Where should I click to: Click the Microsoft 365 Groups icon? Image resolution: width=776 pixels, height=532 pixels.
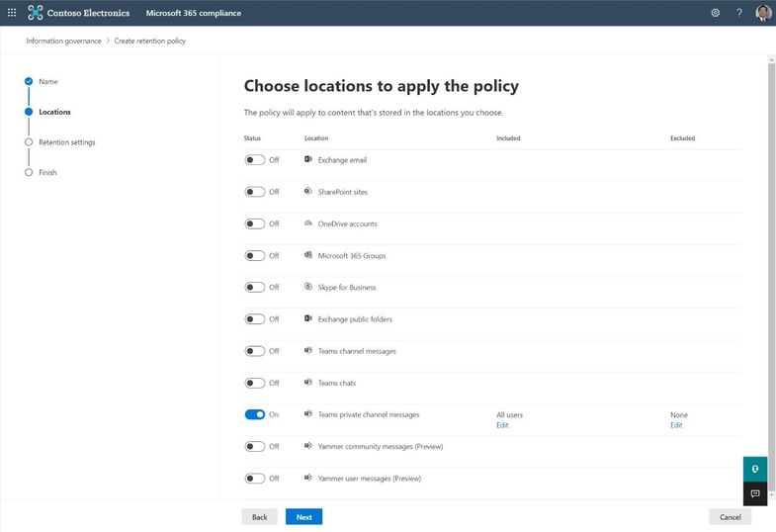pyautogui.click(x=308, y=255)
